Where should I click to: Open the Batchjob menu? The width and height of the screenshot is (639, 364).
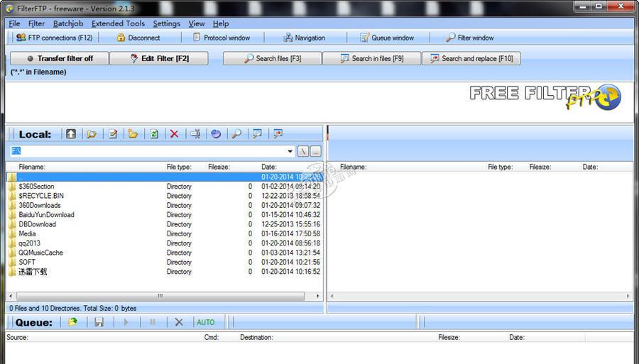(68, 23)
